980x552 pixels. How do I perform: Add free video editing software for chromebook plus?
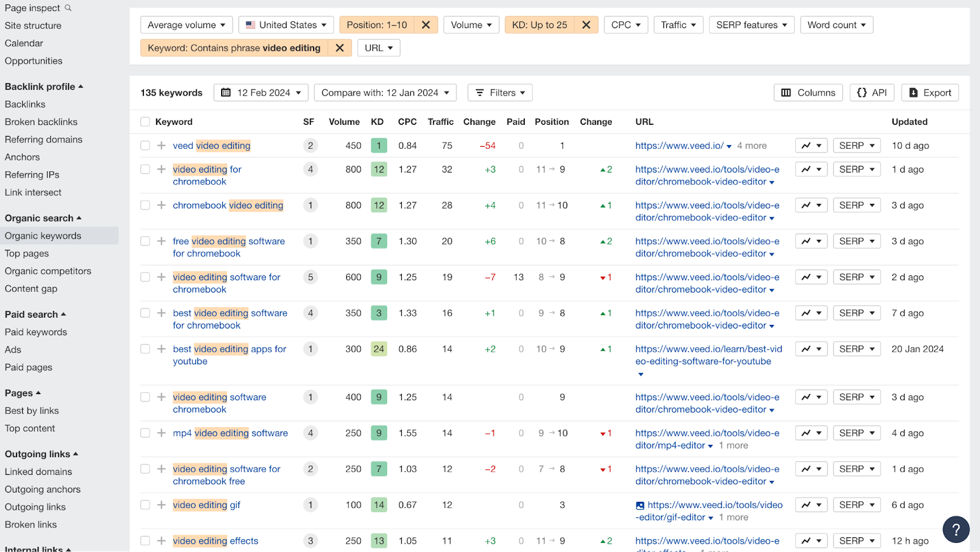click(x=161, y=241)
